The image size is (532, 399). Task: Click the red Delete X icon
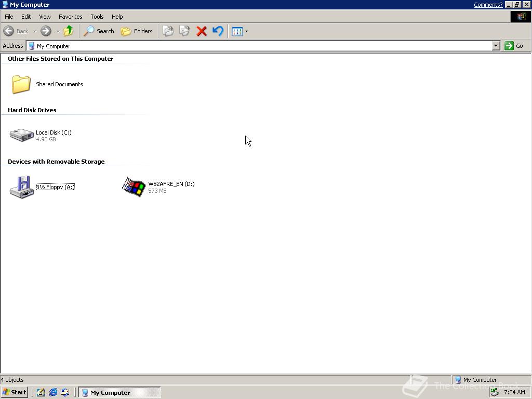click(202, 31)
